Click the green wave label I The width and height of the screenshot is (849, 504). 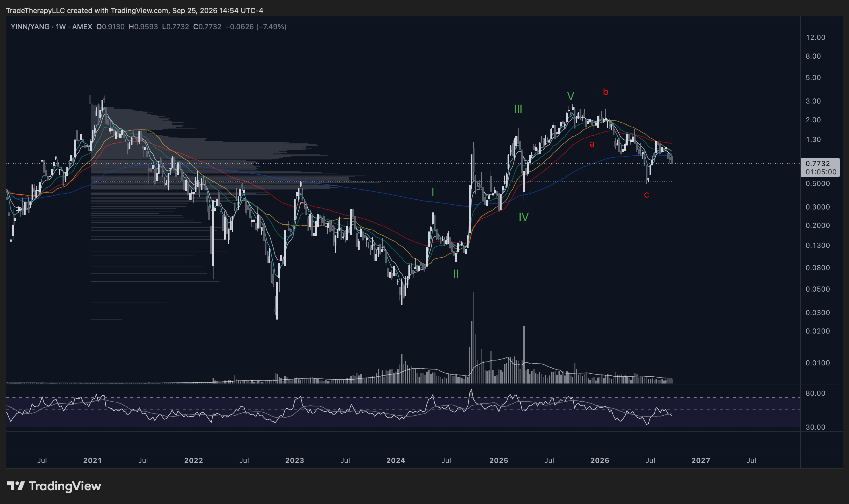pyautogui.click(x=433, y=192)
